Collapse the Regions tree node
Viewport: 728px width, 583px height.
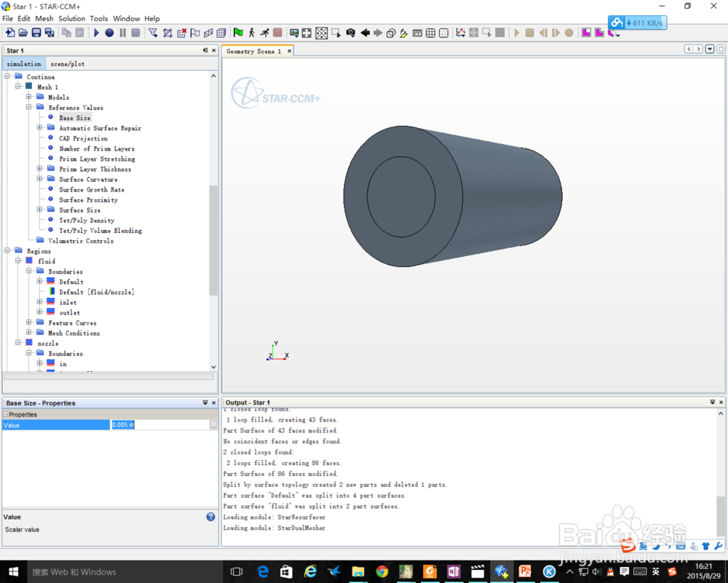7,250
